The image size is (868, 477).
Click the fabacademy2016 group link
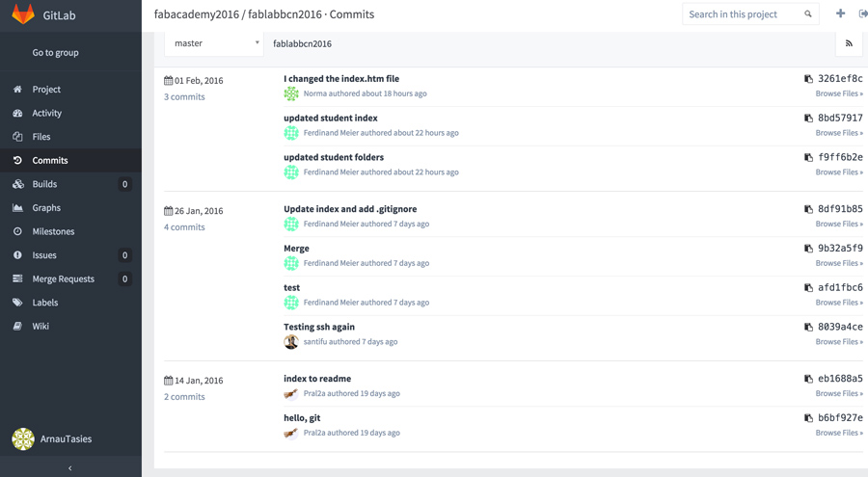point(197,14)
